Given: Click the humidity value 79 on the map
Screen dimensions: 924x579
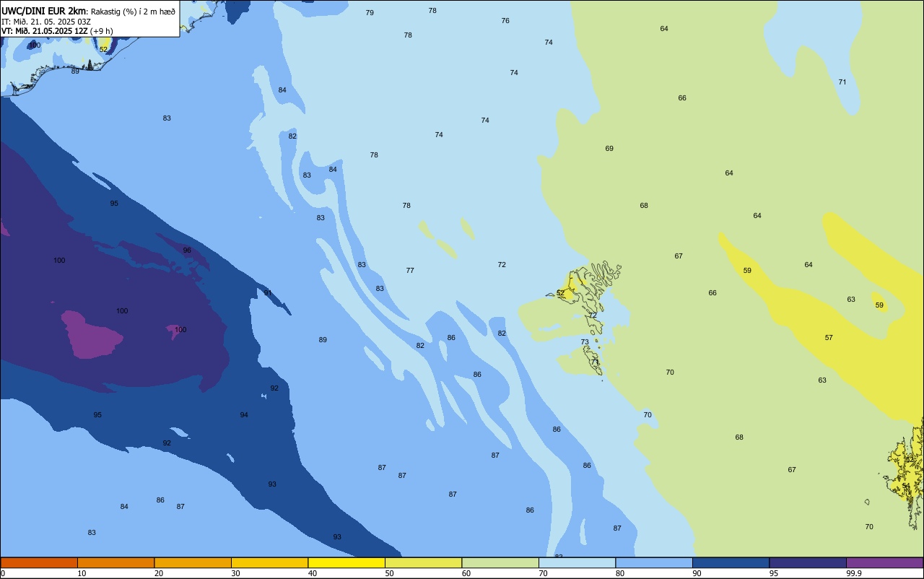Looking at the screenshot, I should click(x=370, y=13).
